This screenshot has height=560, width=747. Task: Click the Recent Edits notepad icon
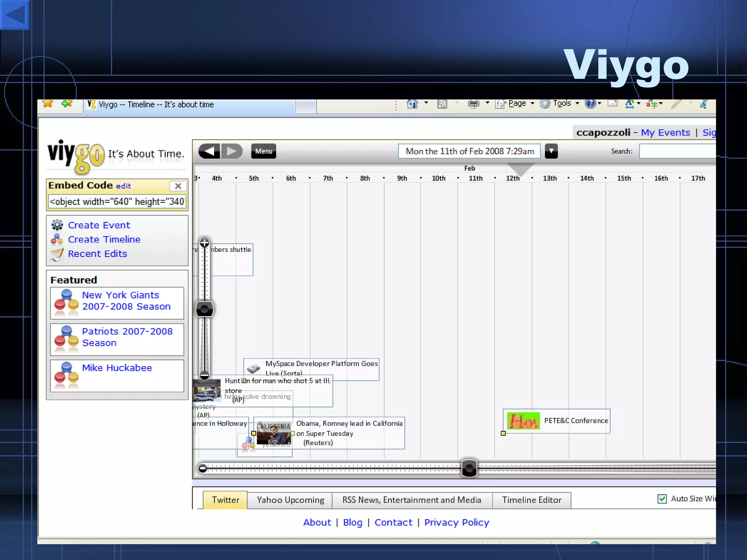pos(57,254)
